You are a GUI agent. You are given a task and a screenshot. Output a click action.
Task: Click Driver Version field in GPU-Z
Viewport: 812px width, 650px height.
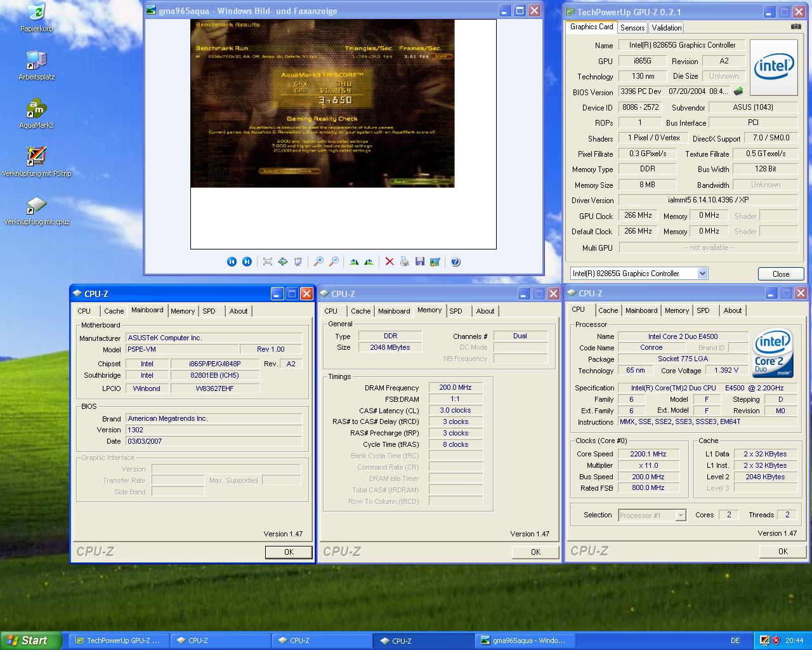pos(708,200)
